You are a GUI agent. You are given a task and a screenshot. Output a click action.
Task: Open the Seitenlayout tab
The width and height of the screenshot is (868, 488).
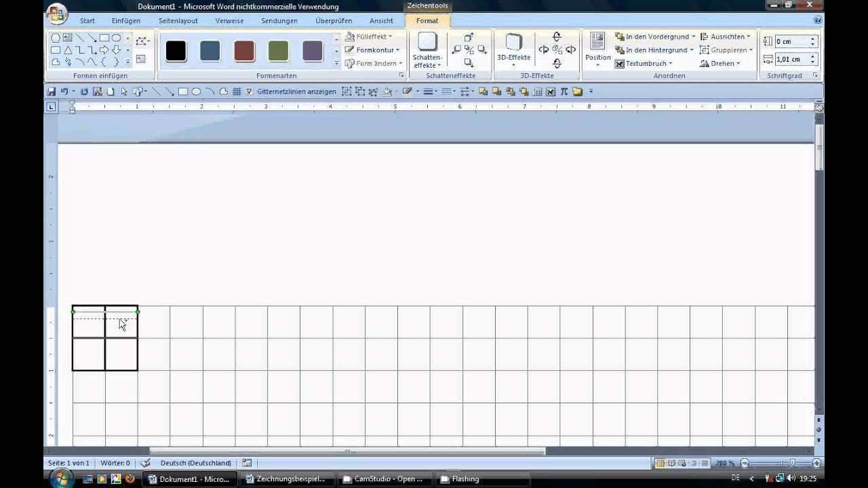click(178, 21)
